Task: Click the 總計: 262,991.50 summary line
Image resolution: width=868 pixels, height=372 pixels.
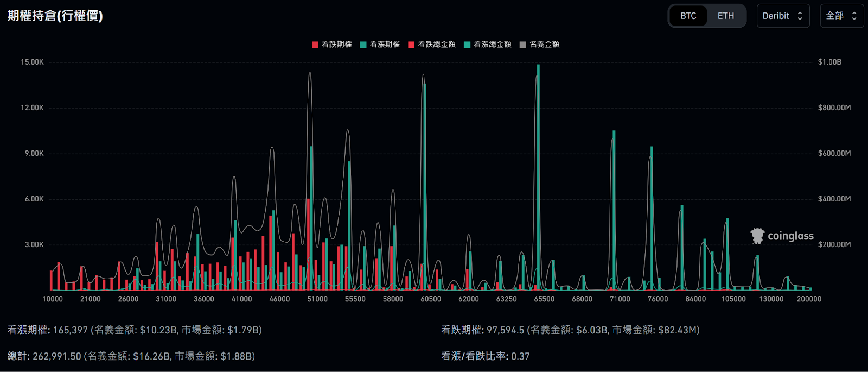Action: tap(131, 356)
